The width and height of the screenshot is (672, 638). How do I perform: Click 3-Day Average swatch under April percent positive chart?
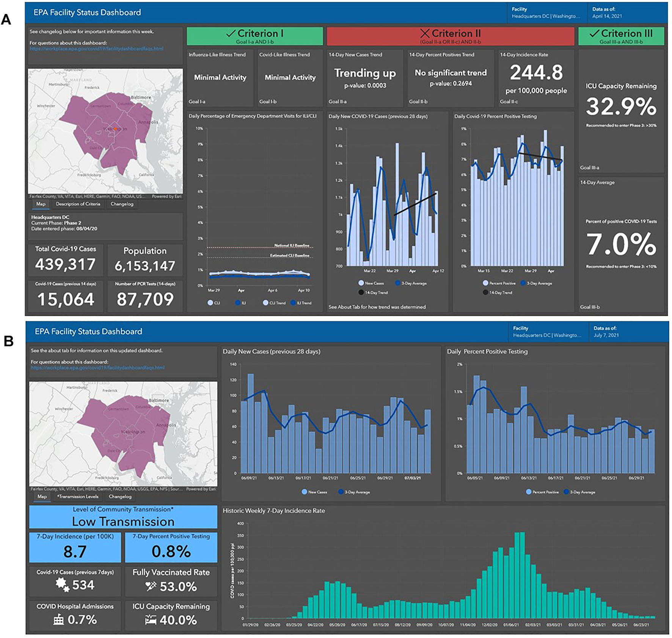click(523, 283)
